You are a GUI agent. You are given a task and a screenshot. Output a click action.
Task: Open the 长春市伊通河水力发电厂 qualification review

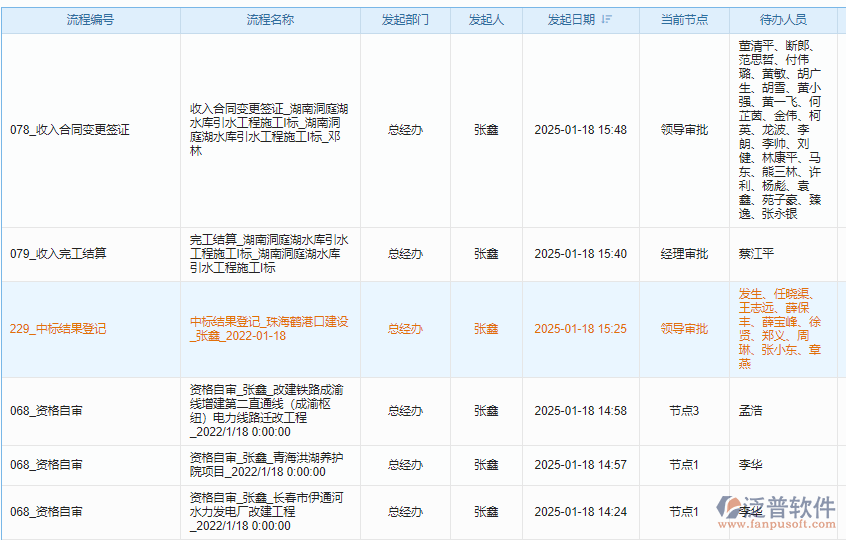[x=268, y=504]
